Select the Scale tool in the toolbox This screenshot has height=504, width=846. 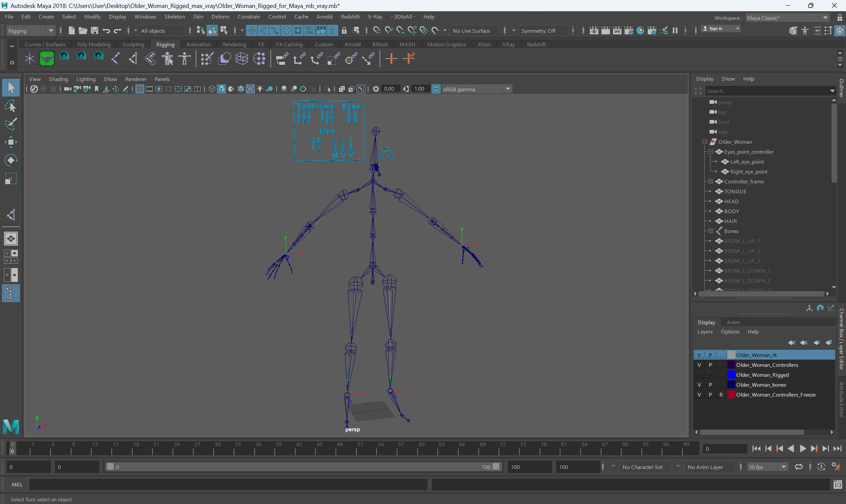[11, 179]
